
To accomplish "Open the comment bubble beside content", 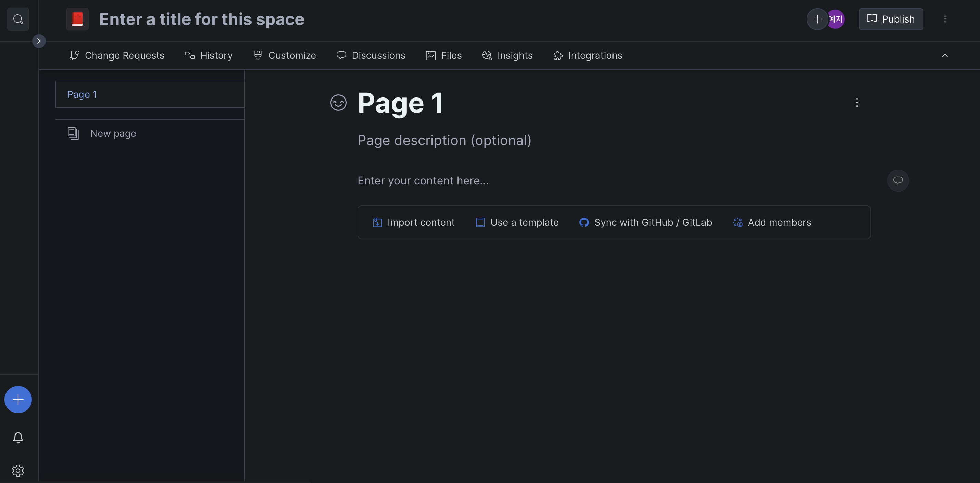I will click(x=898, y=180).
